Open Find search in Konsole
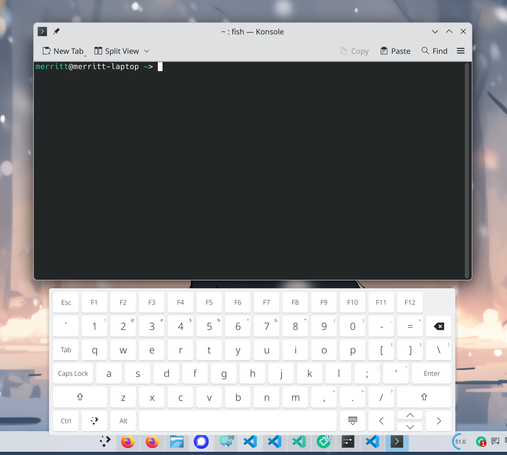 pyautogui.click(x=434, y=51)
